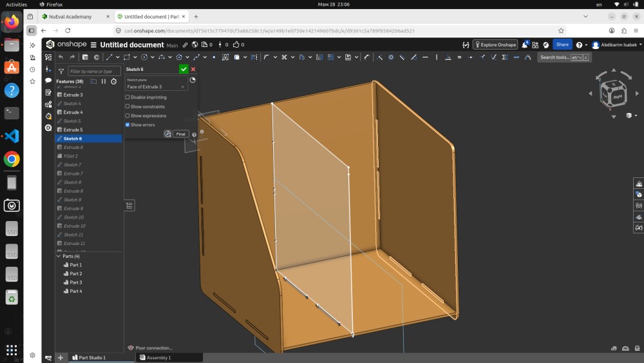
Task: Apply the Concentric constraint
Action: [391, 57]
